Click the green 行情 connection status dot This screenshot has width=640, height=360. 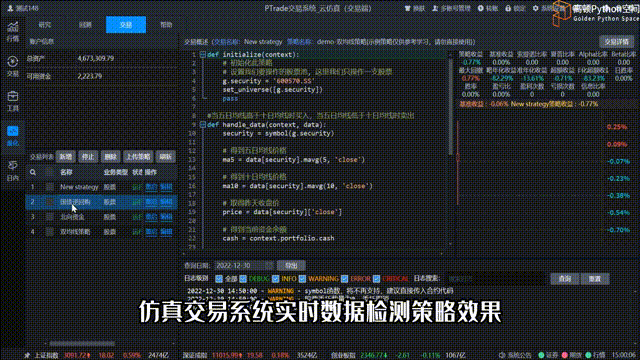(x=588, y=356)
